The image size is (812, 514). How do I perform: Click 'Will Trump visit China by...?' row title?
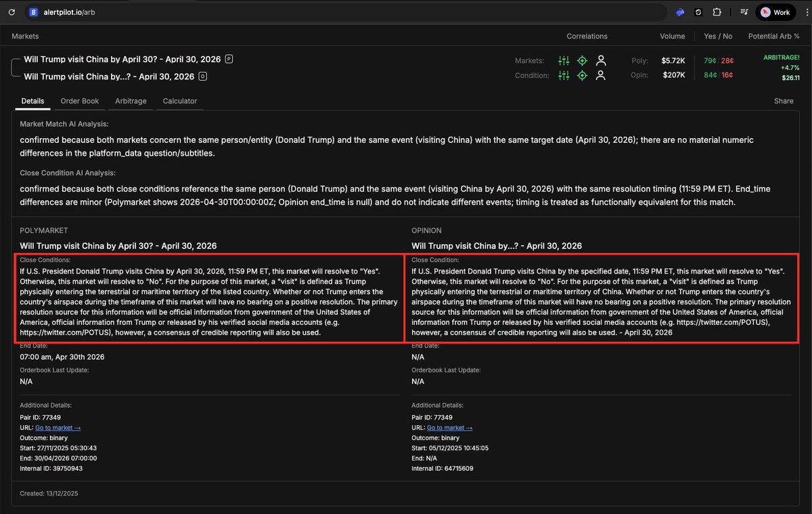[109, 77]
